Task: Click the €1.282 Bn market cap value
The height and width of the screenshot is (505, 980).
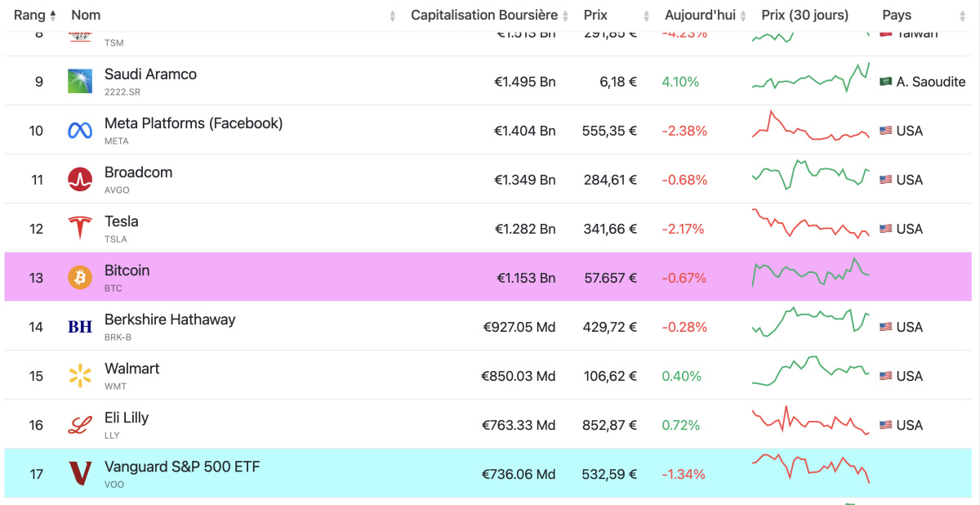Action: pos(524,229)
